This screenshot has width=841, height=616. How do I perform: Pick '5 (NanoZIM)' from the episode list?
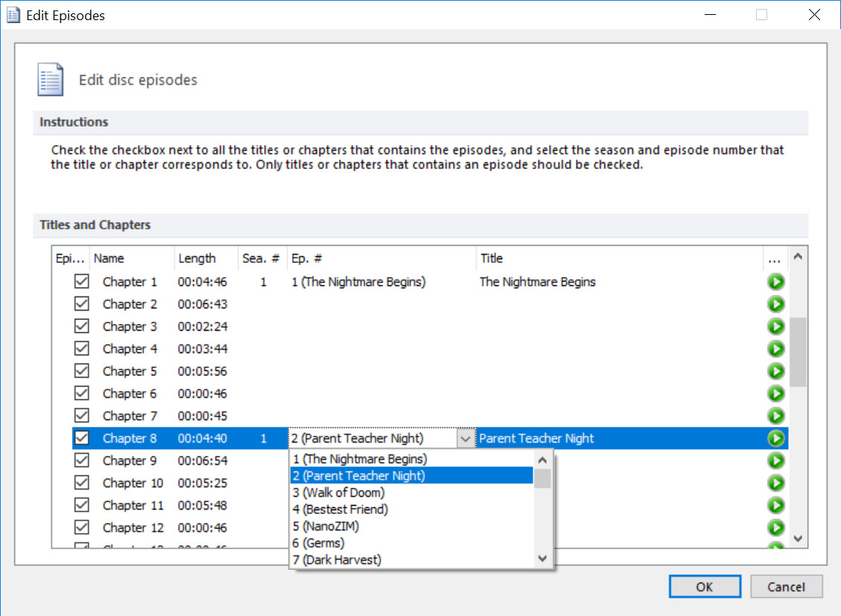pyautogui.click(x=411, y=526)
